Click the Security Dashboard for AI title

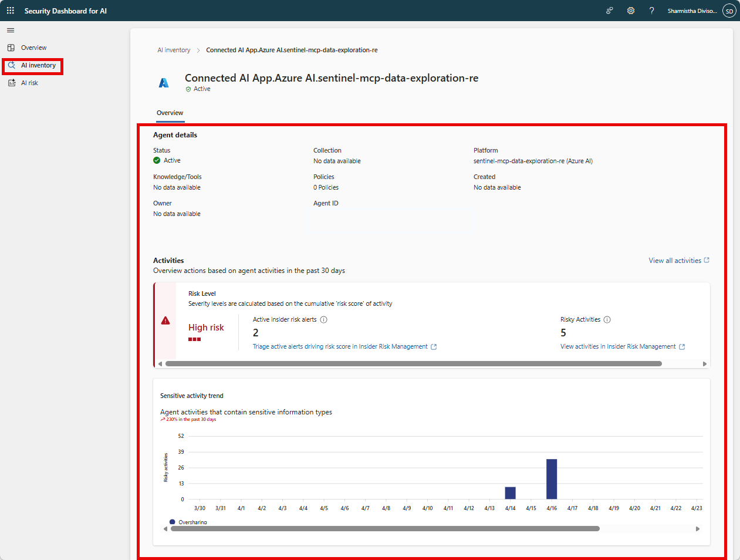click(66, 11)
